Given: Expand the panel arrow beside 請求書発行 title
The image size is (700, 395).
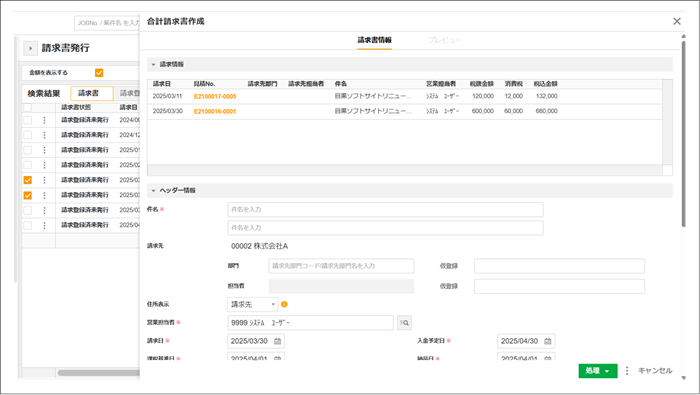Looking at the screenshot, I should 30,48.
